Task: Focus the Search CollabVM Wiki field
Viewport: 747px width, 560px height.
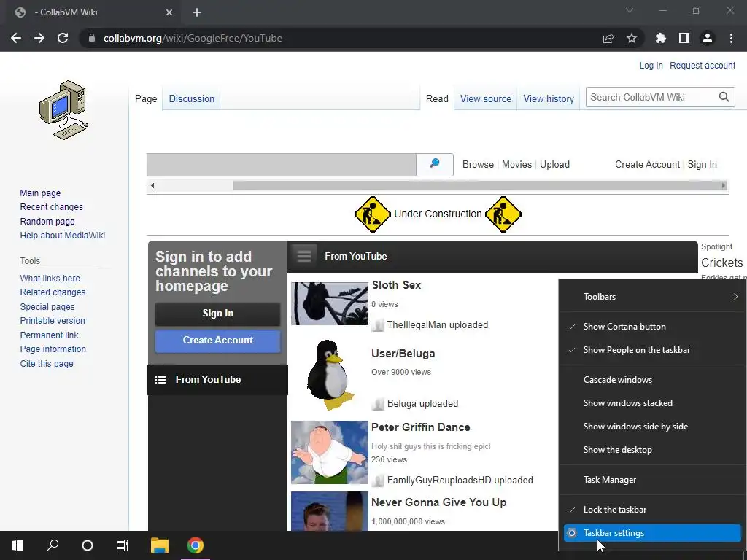Action: tap(651, 97)
